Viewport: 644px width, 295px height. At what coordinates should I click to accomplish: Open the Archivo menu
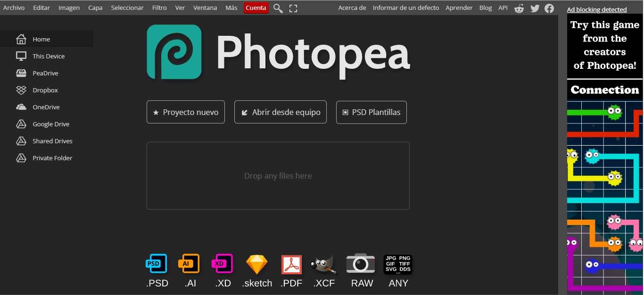tap(14, 8)
